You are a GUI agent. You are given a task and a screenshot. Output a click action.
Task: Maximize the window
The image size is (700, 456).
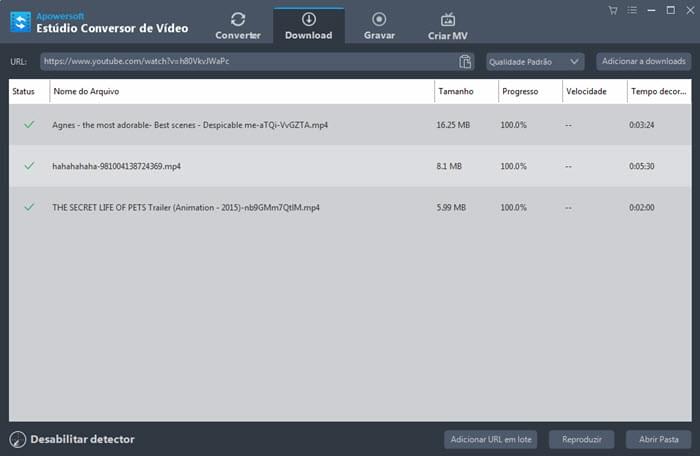(x=671, y=10)
